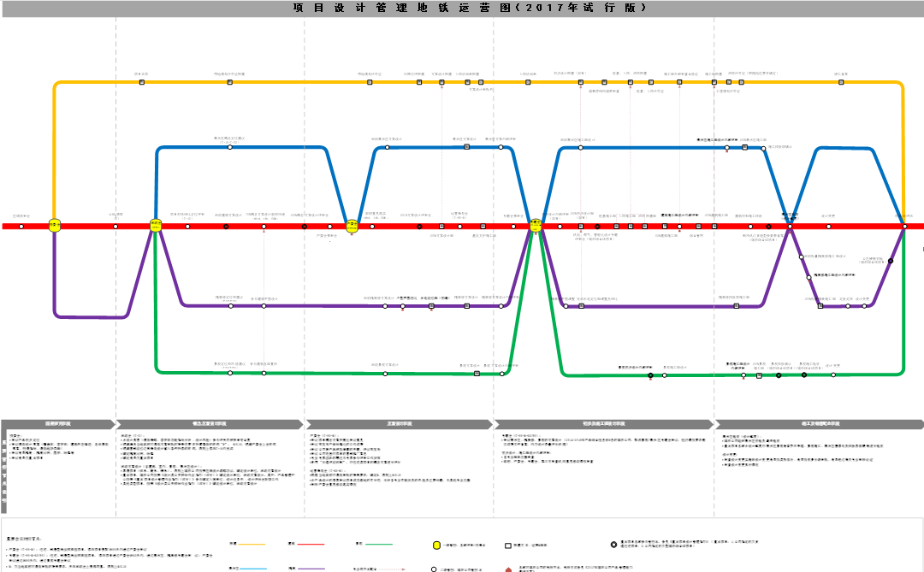924x572 pixels.
Task: Select the yellow station where the green line begins
Action: 157,226
